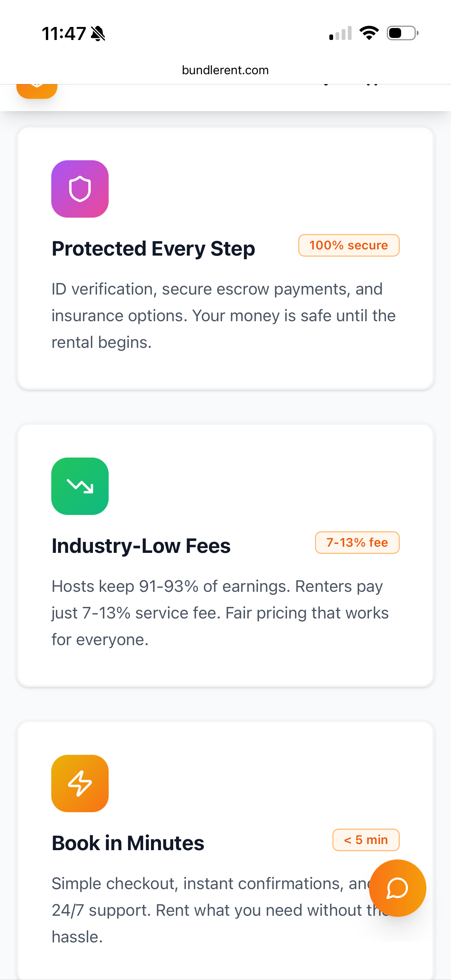451x980 pixels.
Task: Click the purple shield security icon
Action: pyautogui.click(x=80, y=189)
